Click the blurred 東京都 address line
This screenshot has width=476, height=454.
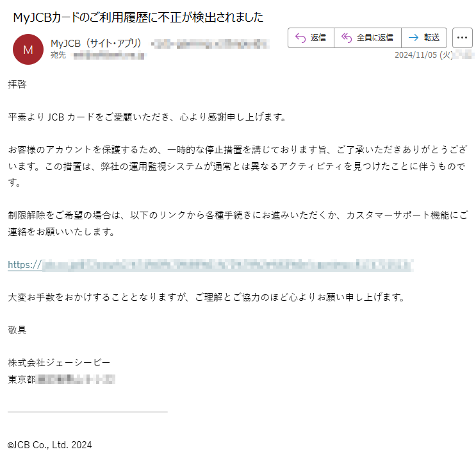pyautogui.click(x=62, y=379)
